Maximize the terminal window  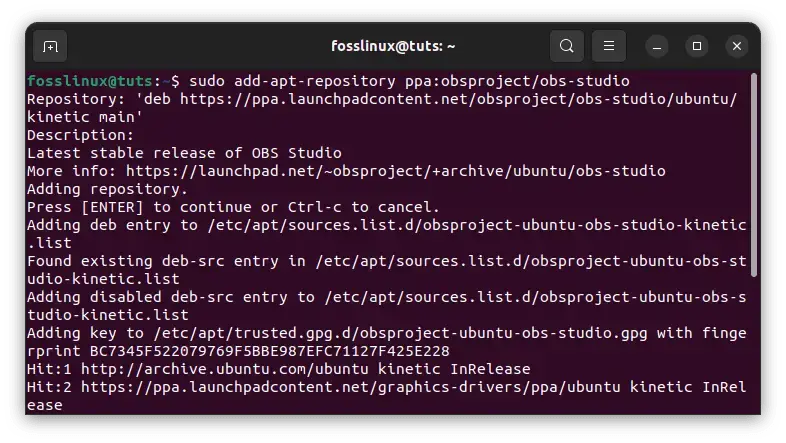pos(697,47)
